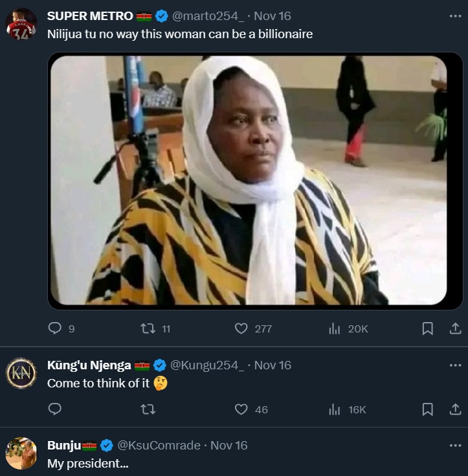Open more options for SUPER METRO tweet
Viewport: 468px width, 476px height.
point(455,16)
